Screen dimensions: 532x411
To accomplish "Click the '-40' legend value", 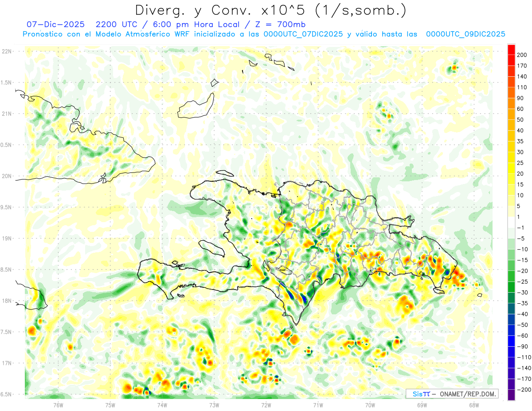I will pyautogui.click(x=523, y=314).
